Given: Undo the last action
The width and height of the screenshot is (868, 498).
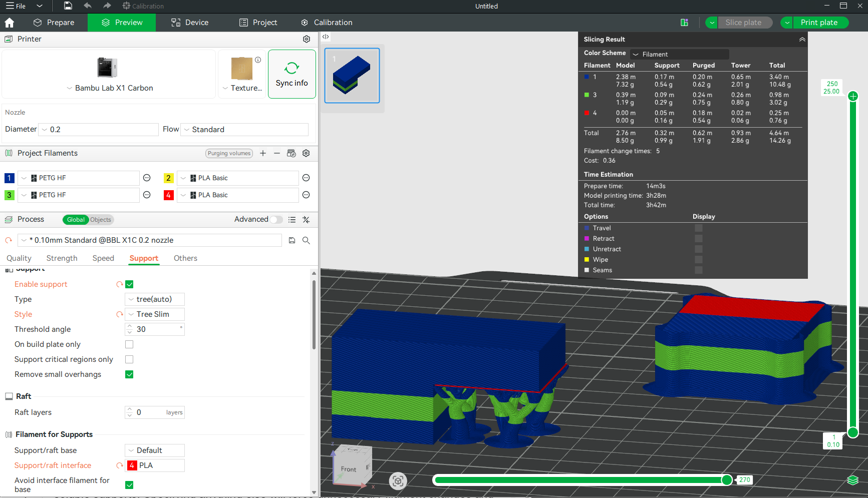Looking at the screenshot, I should pos(88,6).
